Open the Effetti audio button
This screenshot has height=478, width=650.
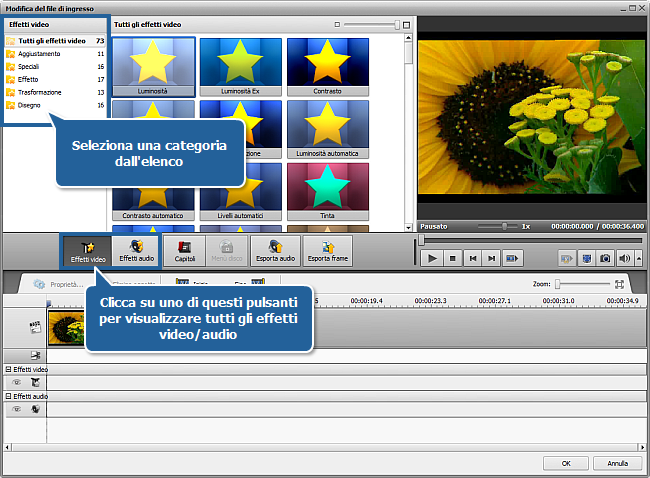click(136, 252)
